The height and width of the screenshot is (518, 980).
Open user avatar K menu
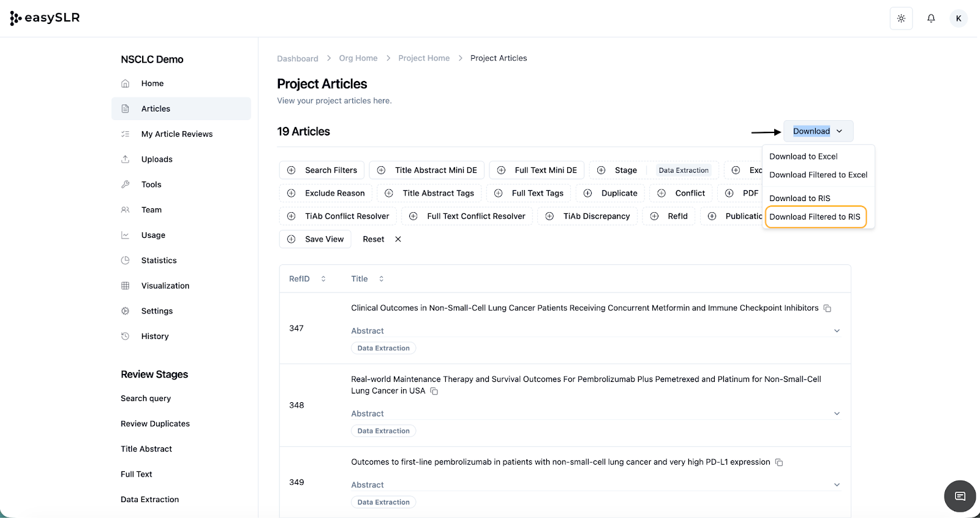(959, 18)
